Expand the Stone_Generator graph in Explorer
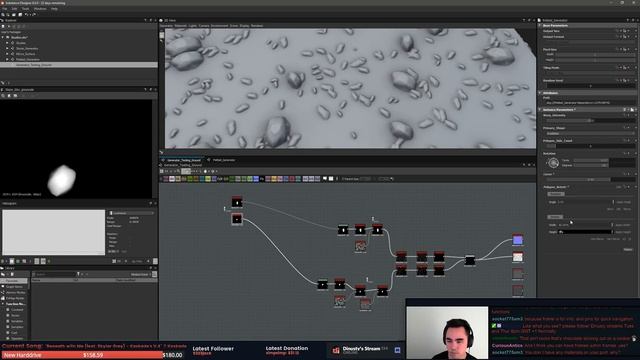 (x=7, y=48)
